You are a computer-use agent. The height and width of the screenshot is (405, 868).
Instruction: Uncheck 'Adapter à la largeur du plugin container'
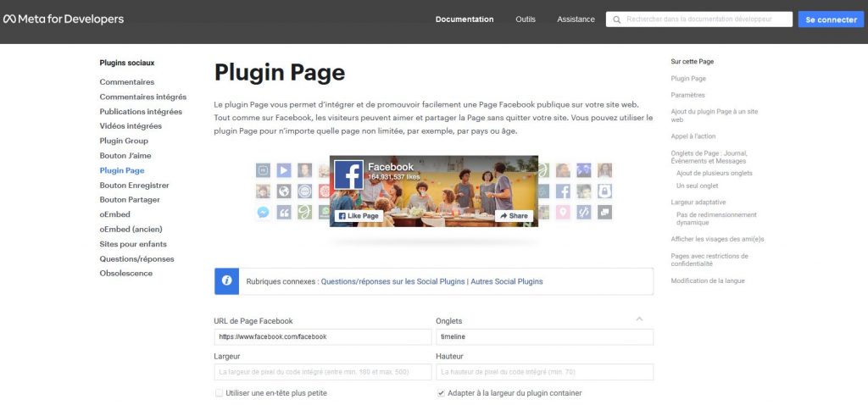[441, 393]
